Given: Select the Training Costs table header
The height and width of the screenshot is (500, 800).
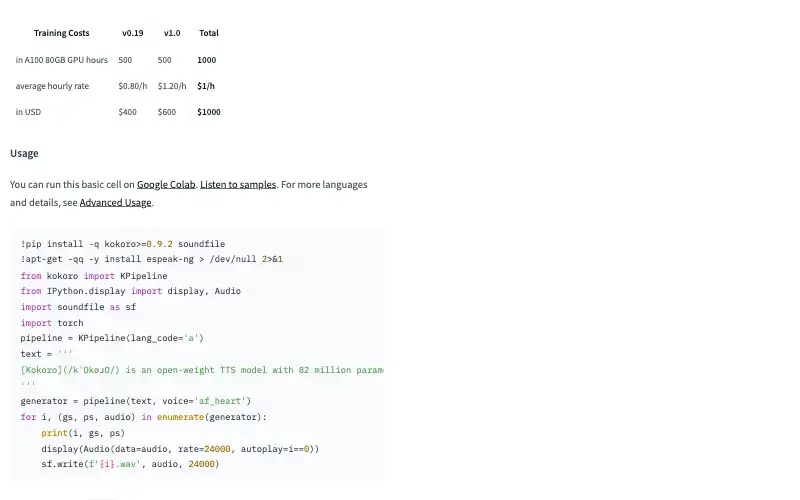Looking at the screenshot, I should (x=62, y=33).
